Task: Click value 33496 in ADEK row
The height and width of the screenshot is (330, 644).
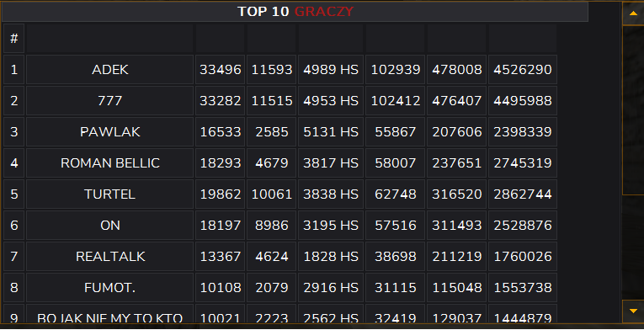Action: coord(221,70)
